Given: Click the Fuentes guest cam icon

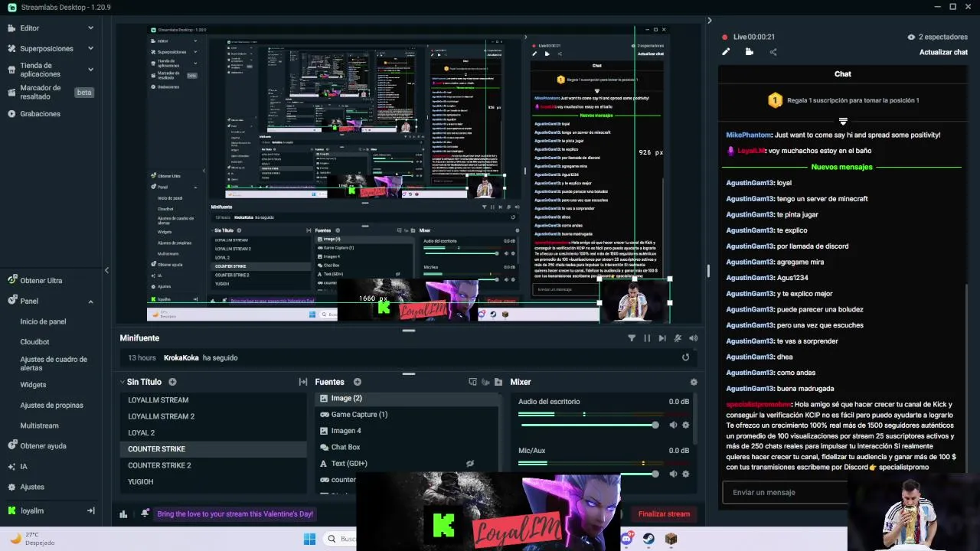Looking at the screenshot, I should pyautogui.click(x=485, y=382).
